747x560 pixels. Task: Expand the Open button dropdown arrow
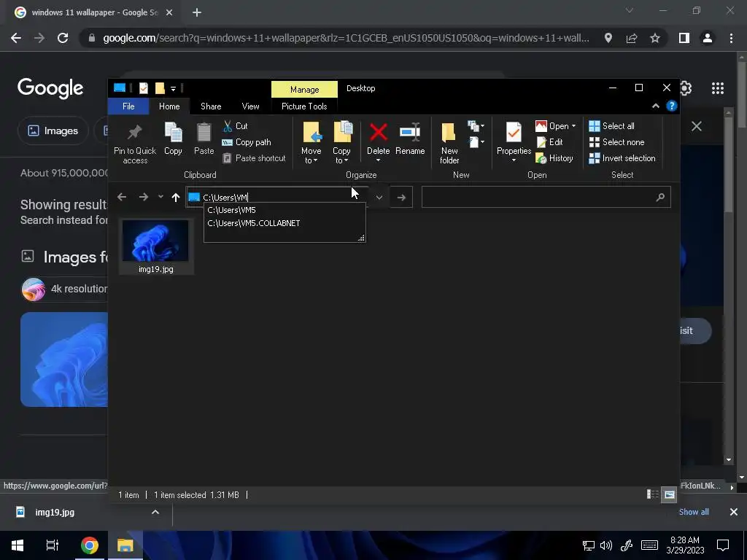573,126
